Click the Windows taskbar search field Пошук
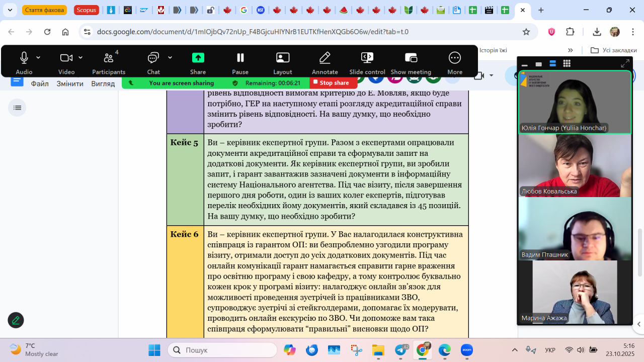 [222, 350]
